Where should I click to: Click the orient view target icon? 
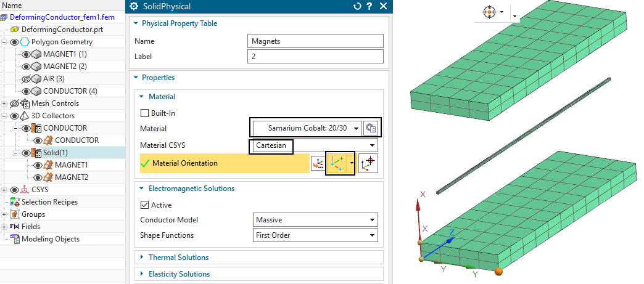[489, 12]
